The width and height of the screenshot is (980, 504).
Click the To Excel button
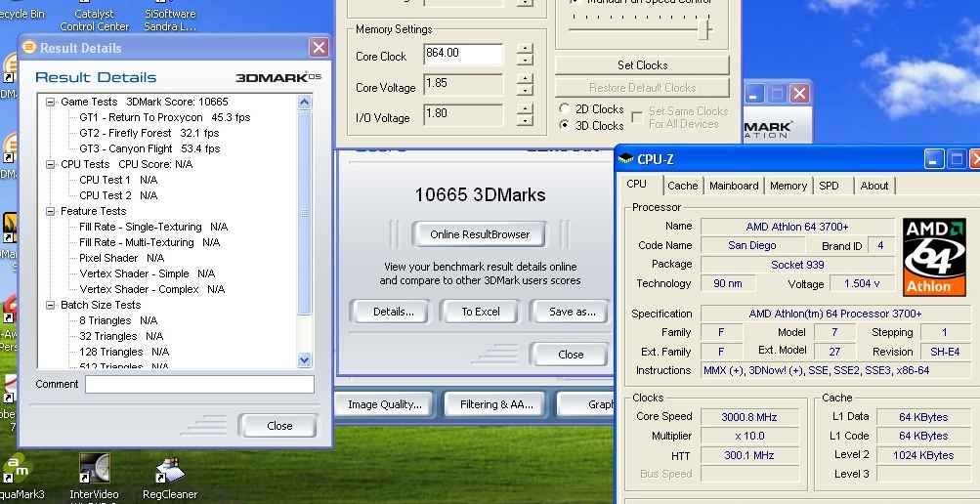pos(480,312)
